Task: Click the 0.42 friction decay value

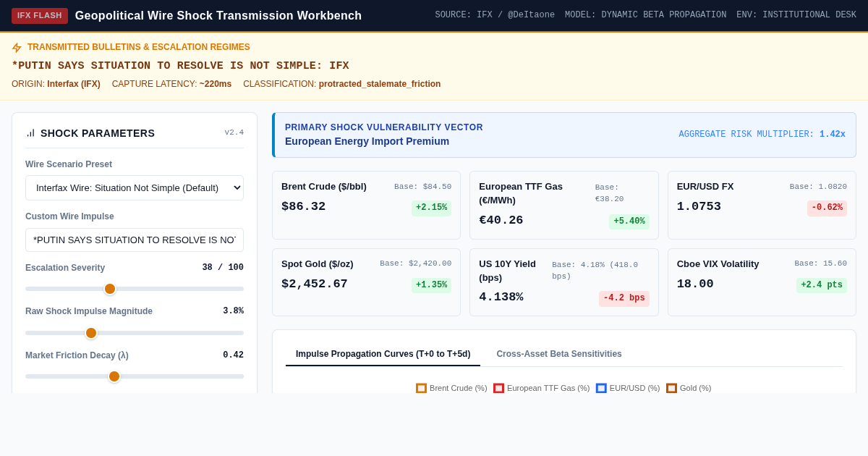Action: pos(233,355)
